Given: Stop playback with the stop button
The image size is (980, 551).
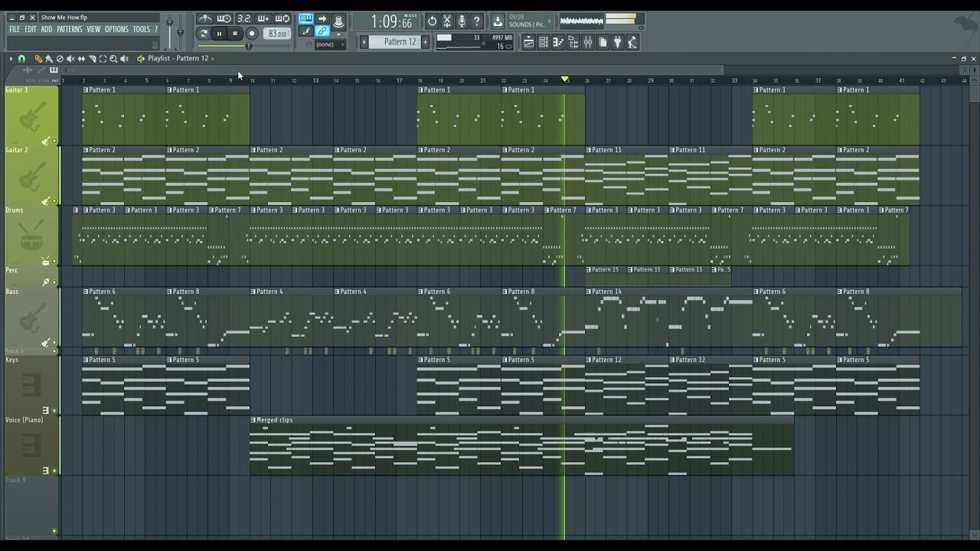Looking at the screenshot, I should click(234, 34).
